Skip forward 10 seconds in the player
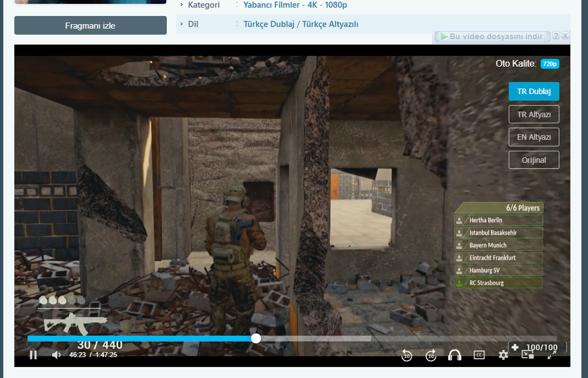588x378 pixels. pos(431,355)
